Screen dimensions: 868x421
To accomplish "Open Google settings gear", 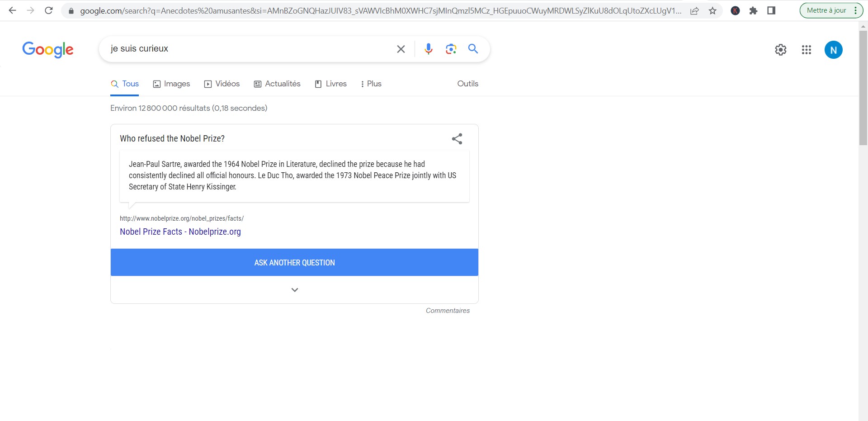I will coord(780,50).
